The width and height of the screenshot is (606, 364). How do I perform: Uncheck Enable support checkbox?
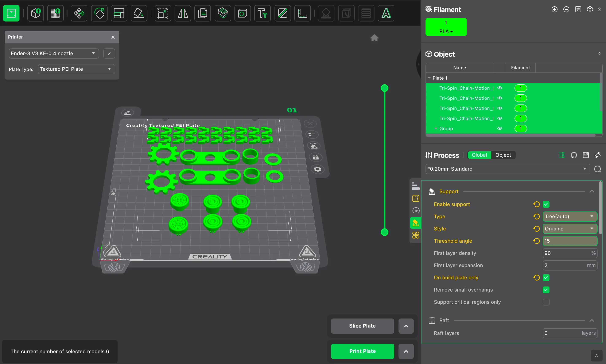coord(546,204)
